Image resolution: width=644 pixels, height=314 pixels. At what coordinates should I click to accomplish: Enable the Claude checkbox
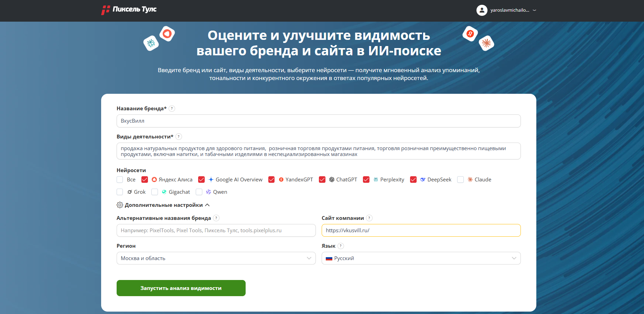460,180
